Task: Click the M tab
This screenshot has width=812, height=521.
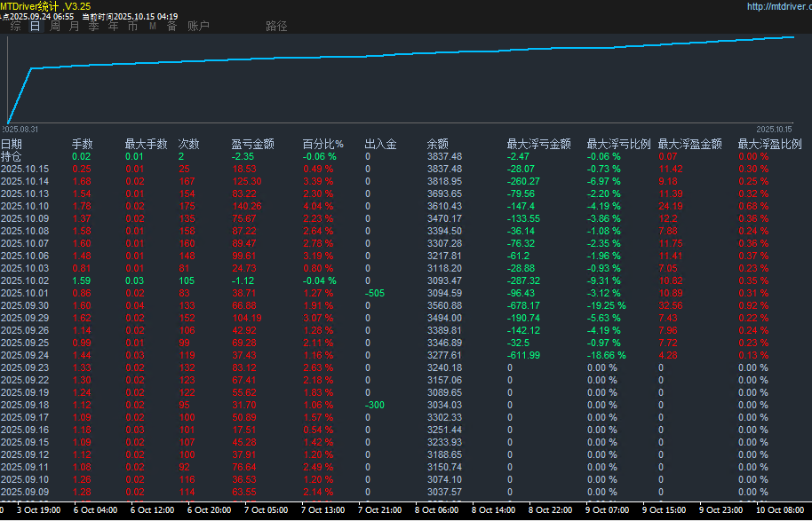Action: pos(153,26)
